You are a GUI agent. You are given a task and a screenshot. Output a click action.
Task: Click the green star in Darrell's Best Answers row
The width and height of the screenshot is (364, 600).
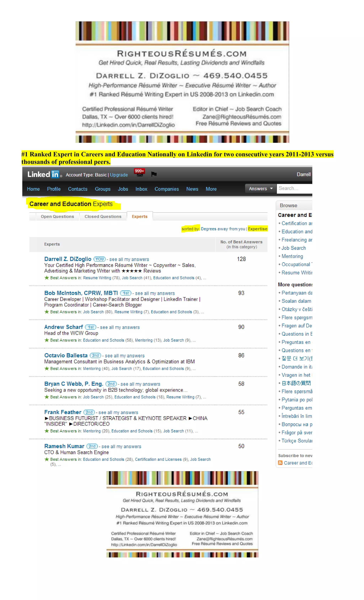click(x=46, y=278)
